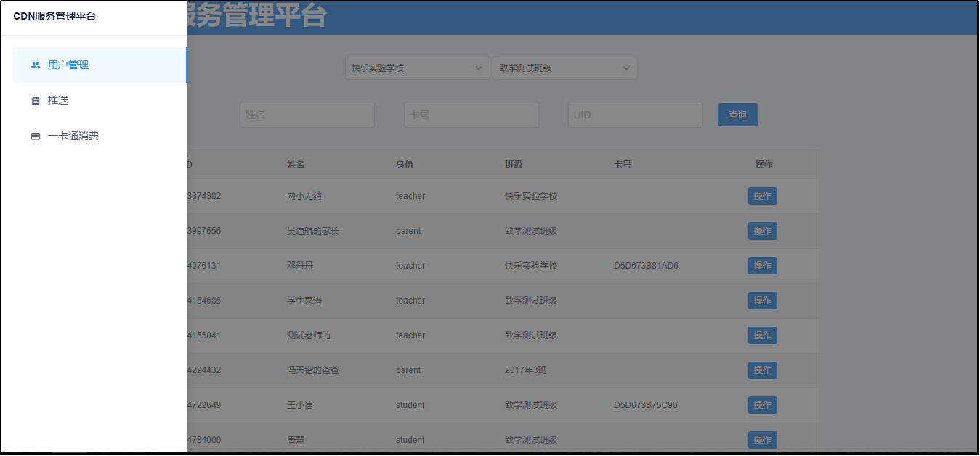Click the 姓名 input field
This screenshot has width=980, height=456.
(x=307, y=115)
